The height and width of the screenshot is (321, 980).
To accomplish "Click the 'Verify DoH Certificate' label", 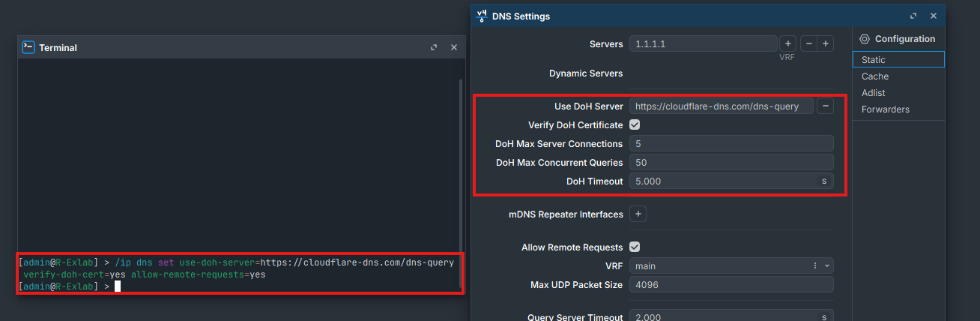I will coord(575,125).
